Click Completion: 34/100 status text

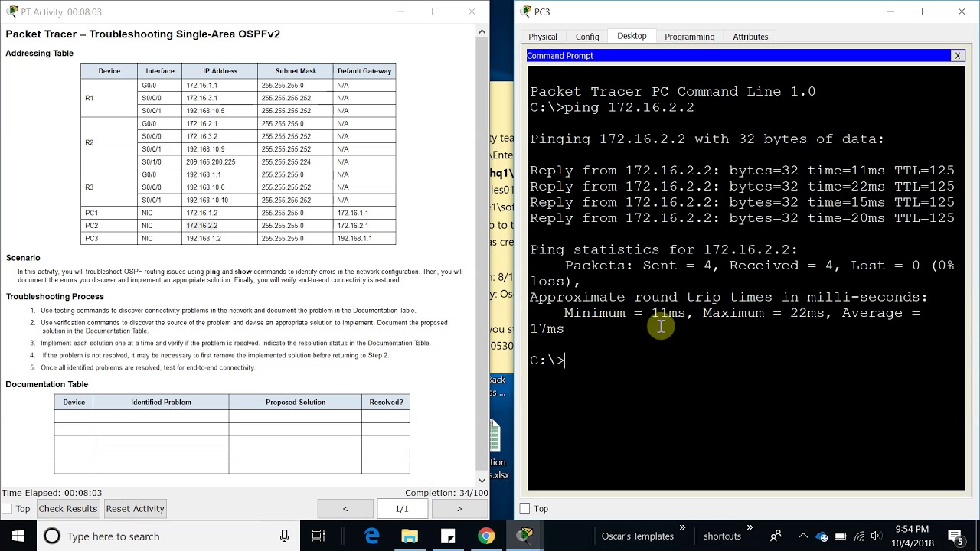(x=446, y=493)
